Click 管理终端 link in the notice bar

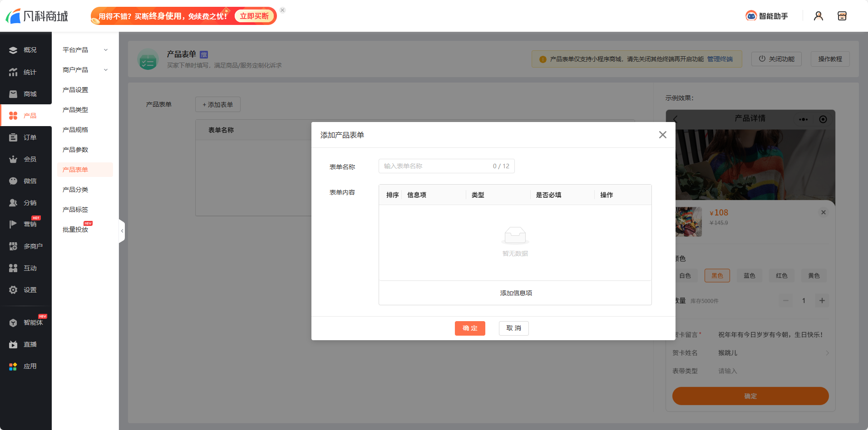pyautogui.click(x=720, y=59)
